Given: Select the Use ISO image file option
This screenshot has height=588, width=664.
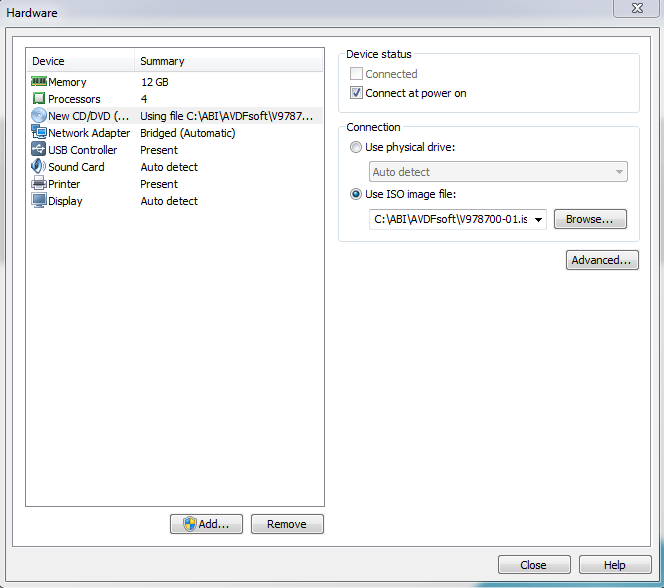Looking at the screenshot, I should click(357, 195).
